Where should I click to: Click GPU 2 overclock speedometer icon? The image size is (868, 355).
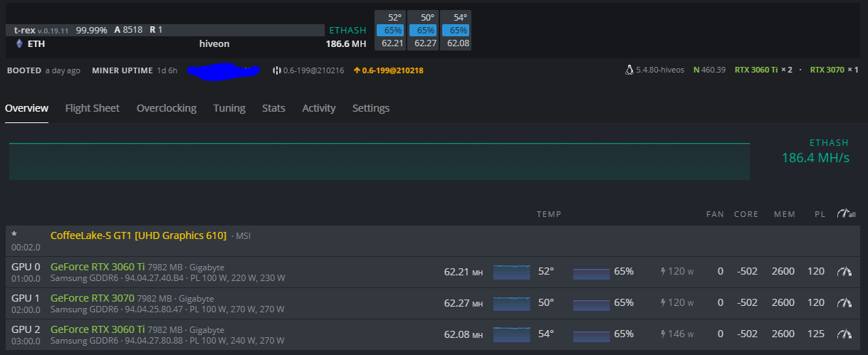click(x=845, y=334)
